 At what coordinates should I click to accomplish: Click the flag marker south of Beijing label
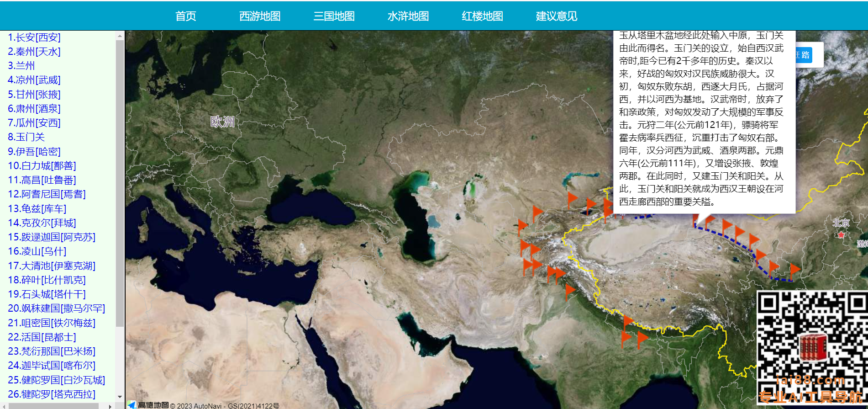pos(794,270)
